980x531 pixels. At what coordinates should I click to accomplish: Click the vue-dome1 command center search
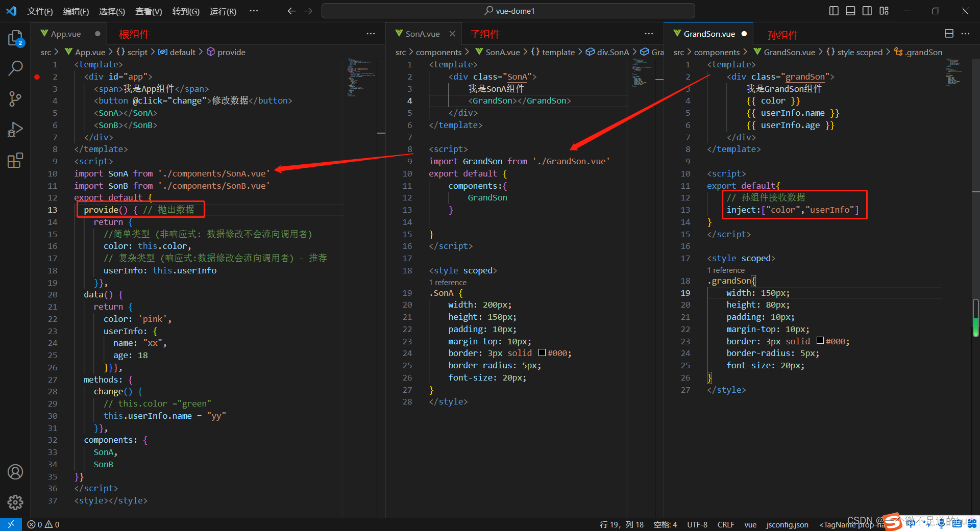pyautogui.click(x=508, y=11)
